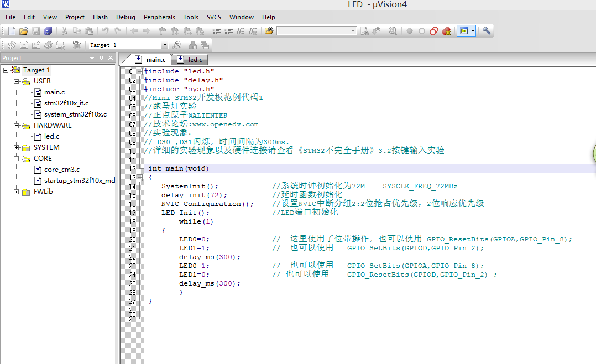The height and width of the screenshot is (364, 596).
Task: Open the Target 1 selection dropdown
Action: (x=165, y=45)
